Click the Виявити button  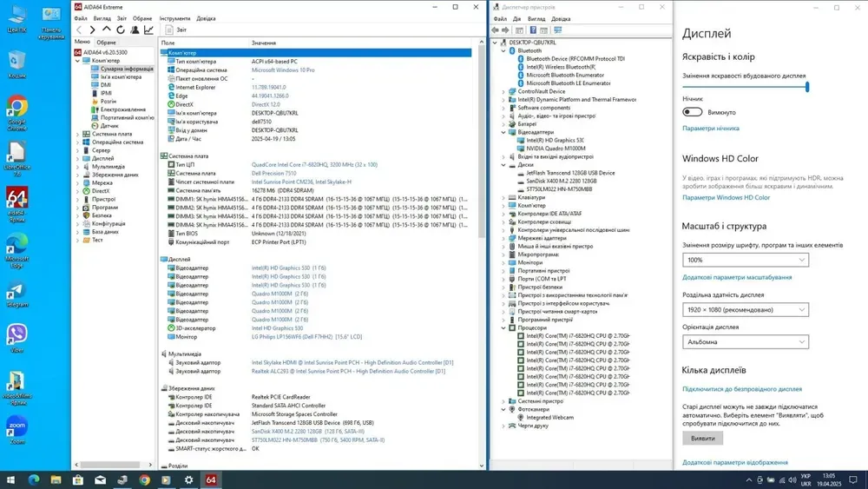[702, 439]
